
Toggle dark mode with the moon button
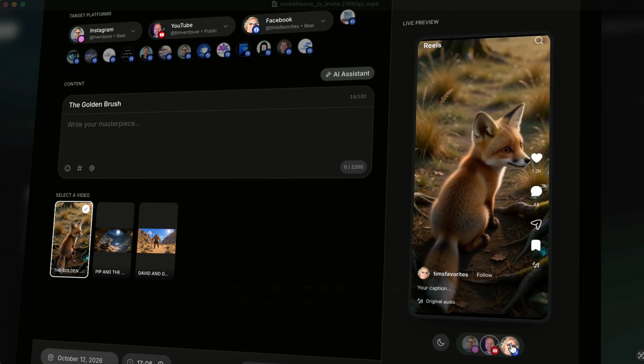[441, 342]
